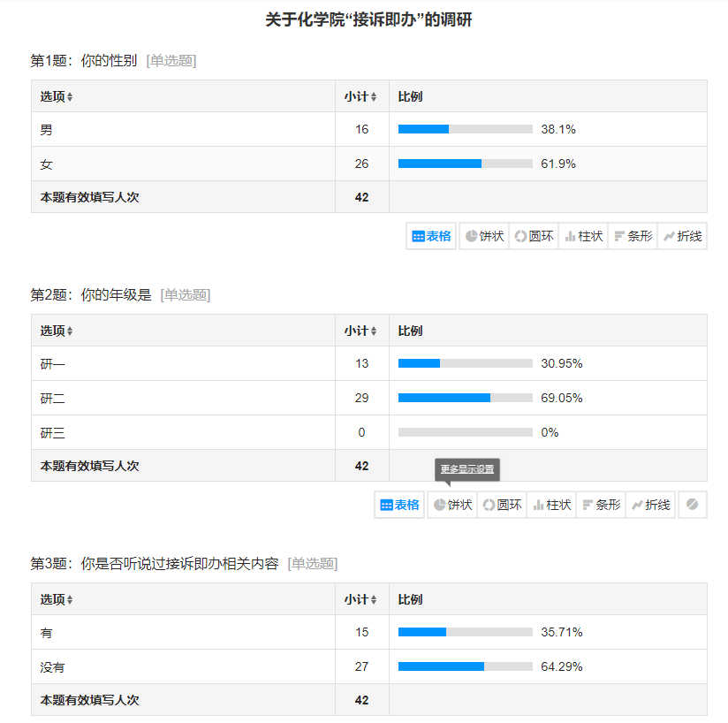This screenshot has width=728, height=723.
Task: Sort question 2 options by 选项 header
Action: pyautogui.click(x=57, y=331)
